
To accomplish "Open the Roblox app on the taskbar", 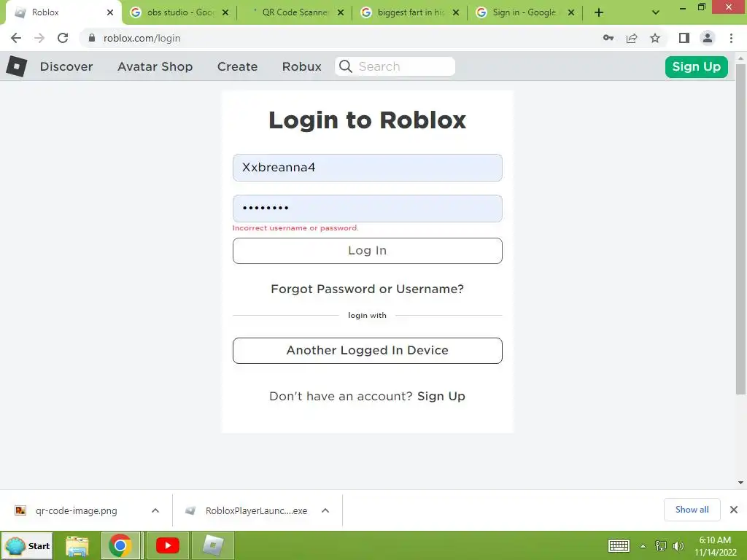I will point(213,545).
